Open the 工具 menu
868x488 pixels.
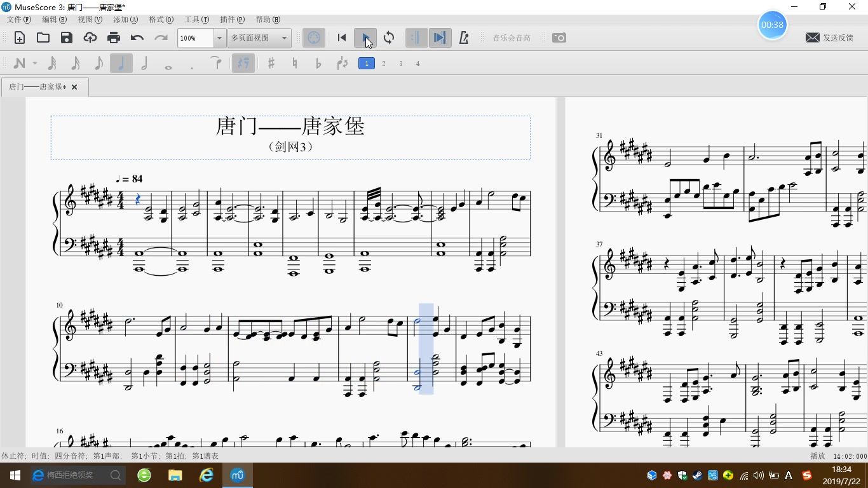(196, 20)
